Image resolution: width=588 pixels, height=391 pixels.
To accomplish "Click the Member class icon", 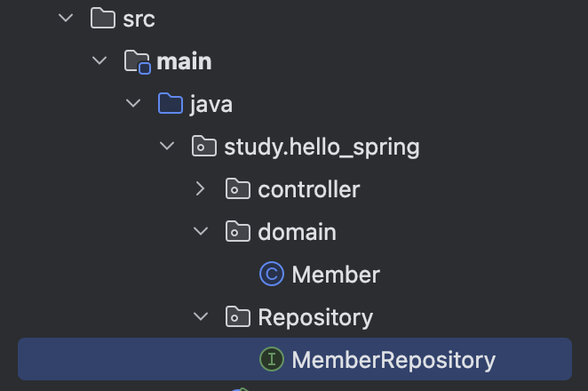I will 271,275.
